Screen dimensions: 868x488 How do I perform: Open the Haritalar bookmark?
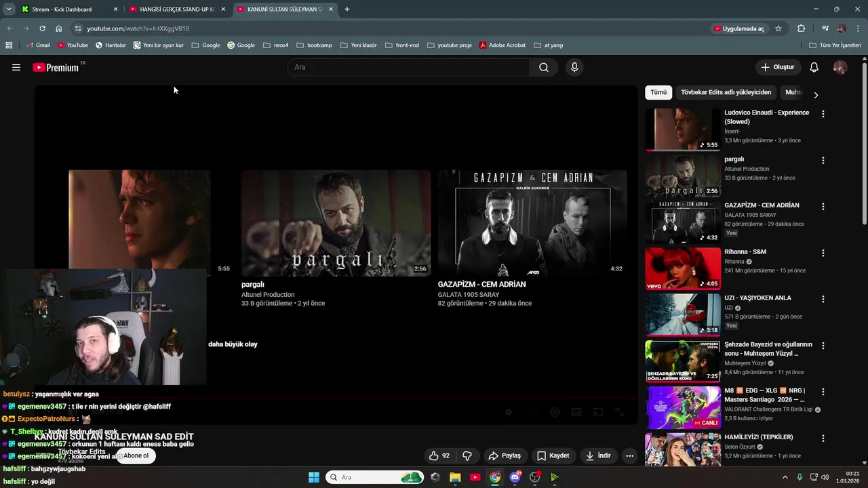[111, 45]
